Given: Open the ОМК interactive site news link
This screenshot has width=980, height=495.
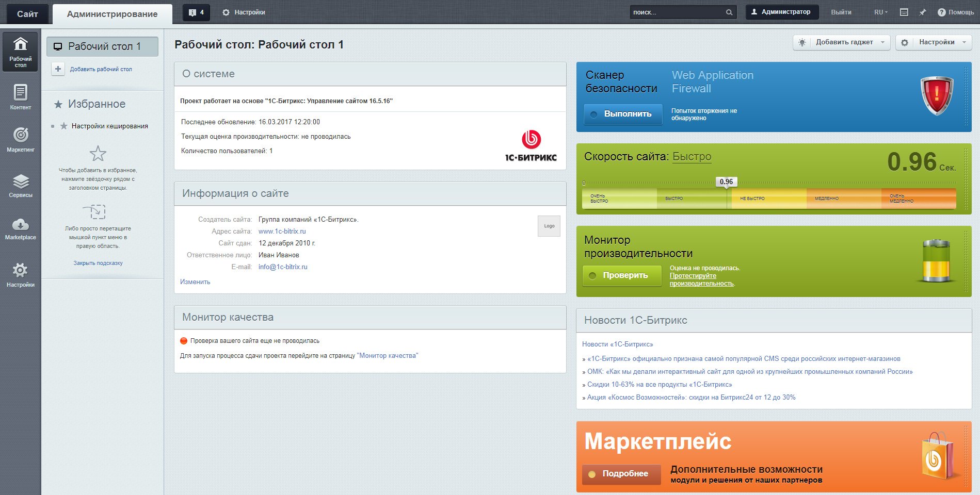Looking at the screenshot, I should click(x=750, y=372).
